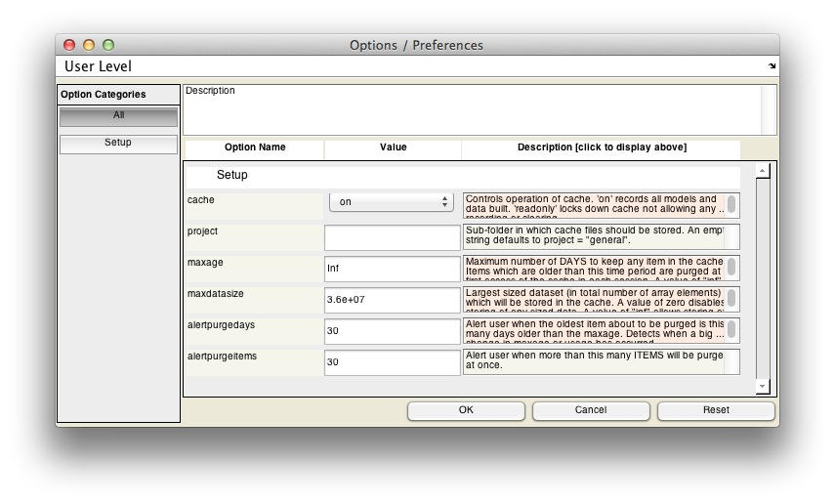Click the green zoom window button
This screenshot has height=504, width=835.
coord(108,45)
